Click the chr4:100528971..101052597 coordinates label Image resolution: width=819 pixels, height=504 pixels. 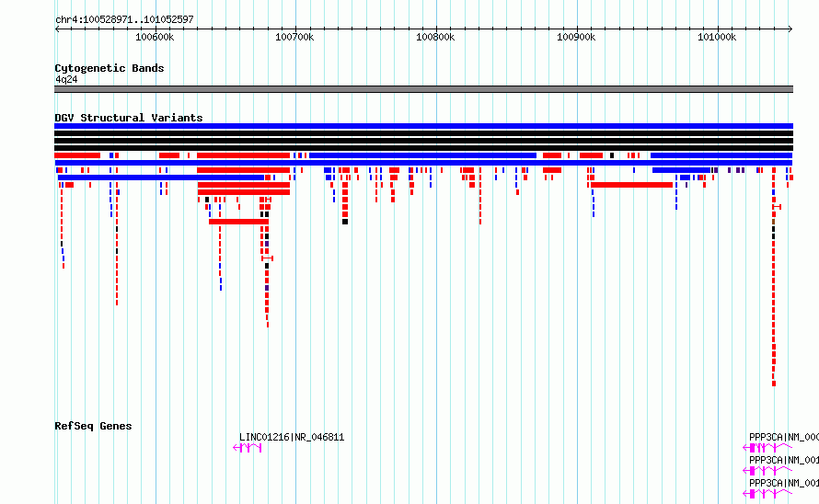124,20
